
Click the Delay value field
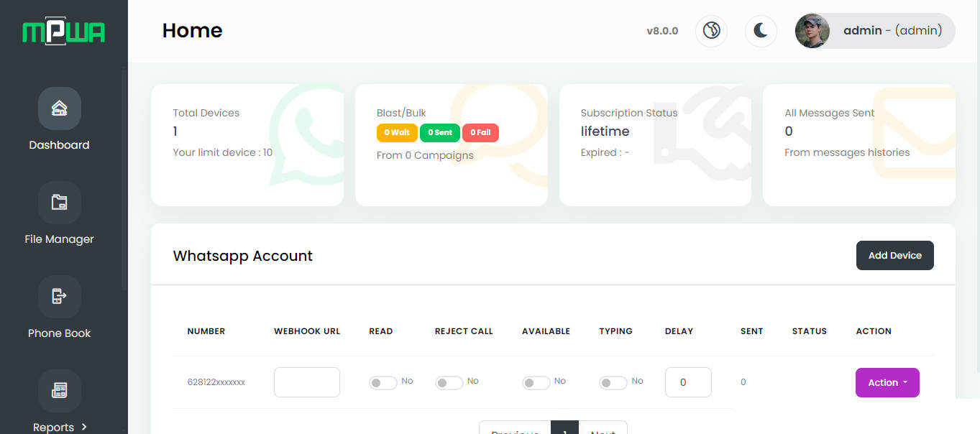point(688,382)
